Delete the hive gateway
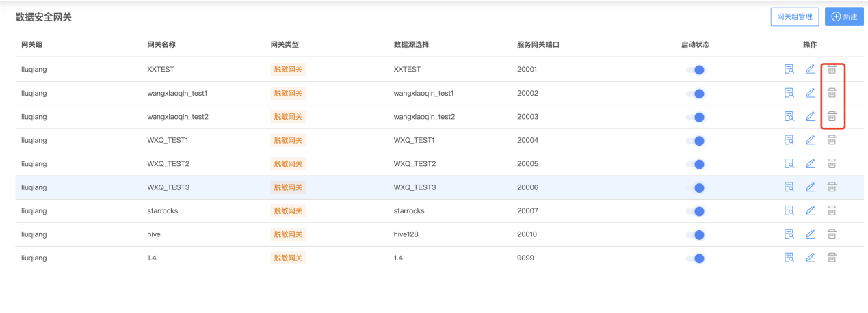This screenshot has height=313, width=868. point(832,234)
